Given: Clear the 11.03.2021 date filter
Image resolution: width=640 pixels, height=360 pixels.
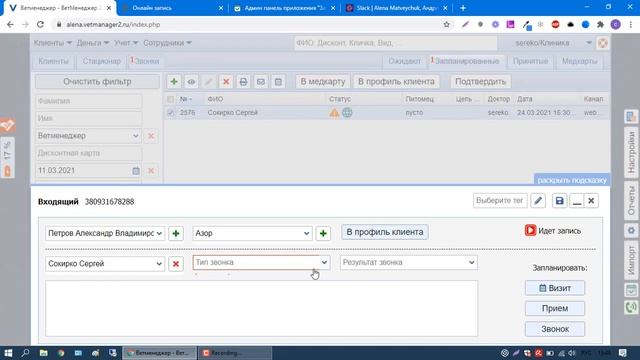Looking at the screenshot, I should click(x=151, y=171).
